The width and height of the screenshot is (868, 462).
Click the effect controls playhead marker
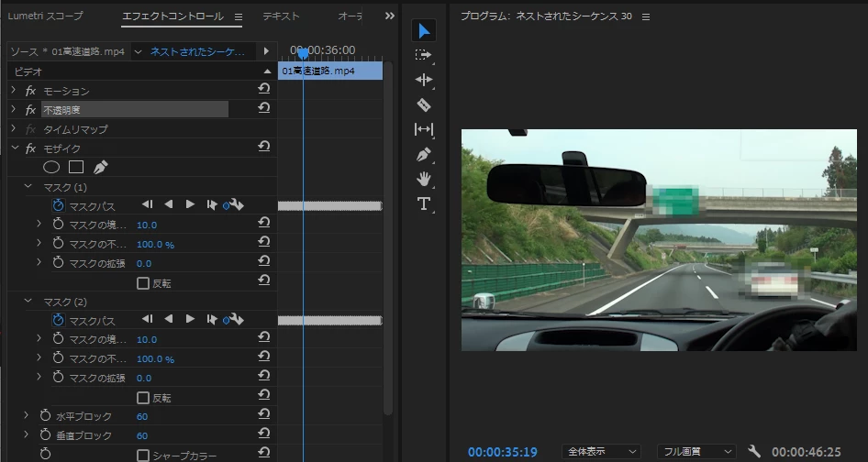tap(303, 54)
